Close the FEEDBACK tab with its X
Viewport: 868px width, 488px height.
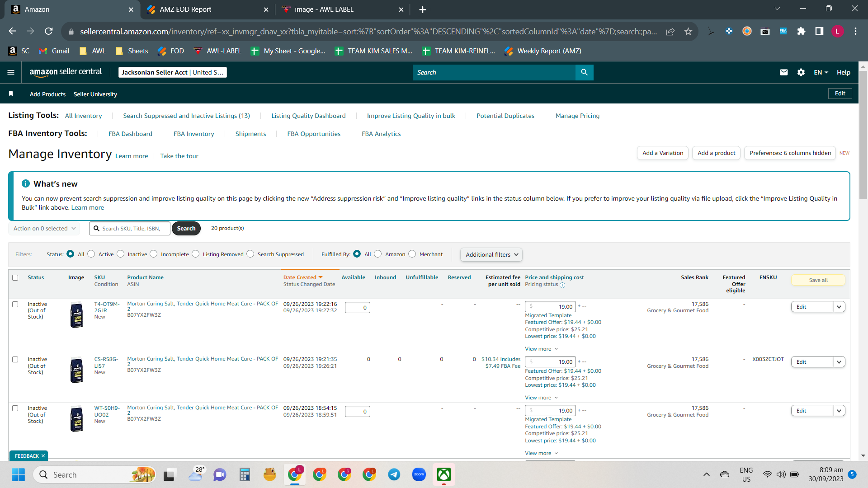pyautogui.click(x=43, y=456)
